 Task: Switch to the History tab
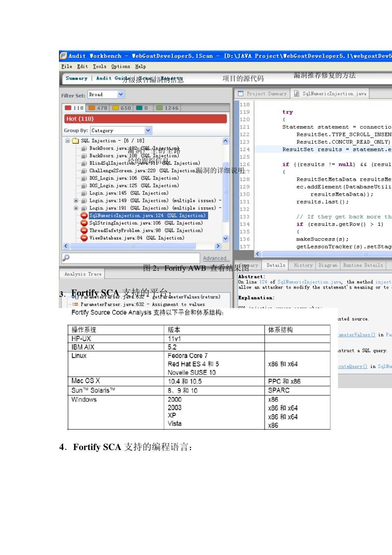303,266
